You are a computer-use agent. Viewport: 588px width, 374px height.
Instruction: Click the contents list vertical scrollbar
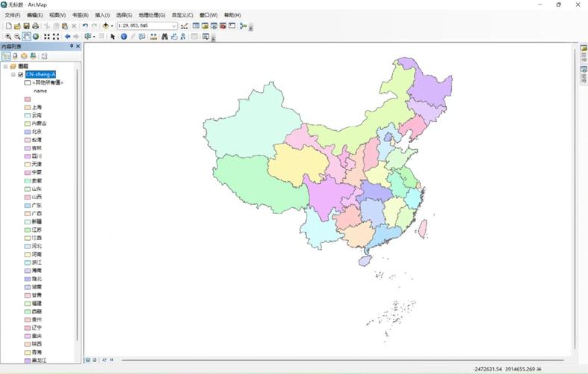(78, 205)
